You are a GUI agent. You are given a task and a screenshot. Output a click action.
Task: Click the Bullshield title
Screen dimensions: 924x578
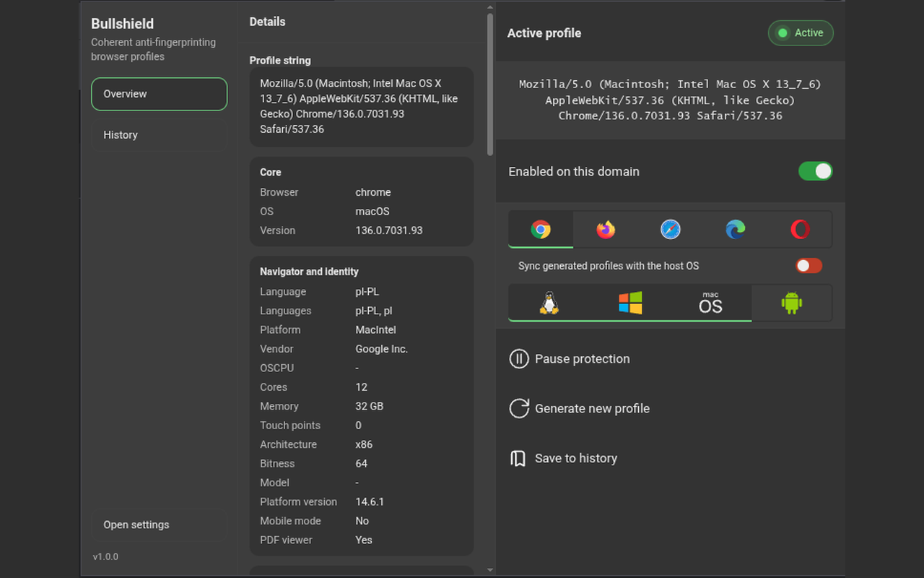click(x=122, y=24)
